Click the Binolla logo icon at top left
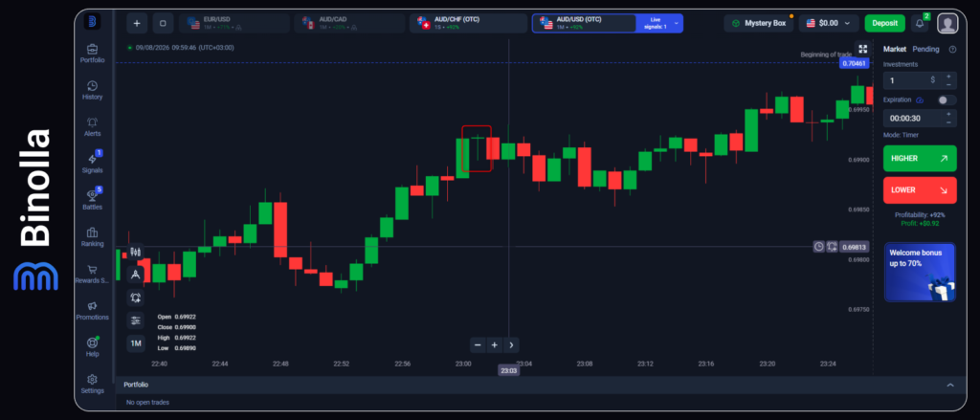 [x=93, y=21]
